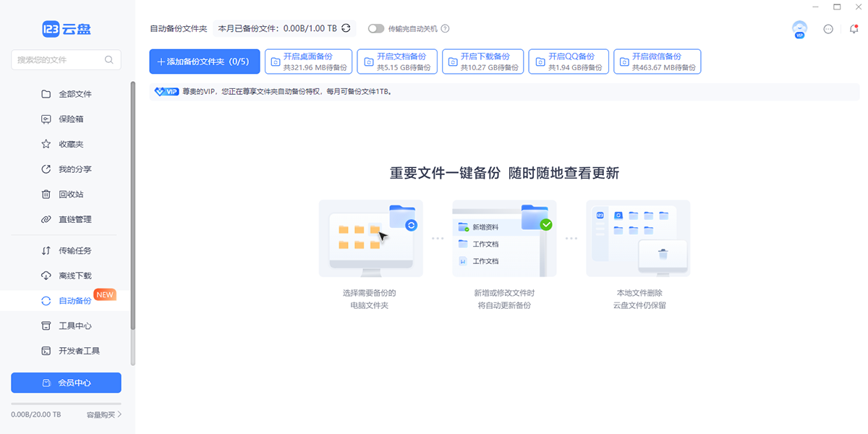868x434 pixels.
Task: Open 保险箱 (safe box) from the sidebar
Action: coord(46,119)
